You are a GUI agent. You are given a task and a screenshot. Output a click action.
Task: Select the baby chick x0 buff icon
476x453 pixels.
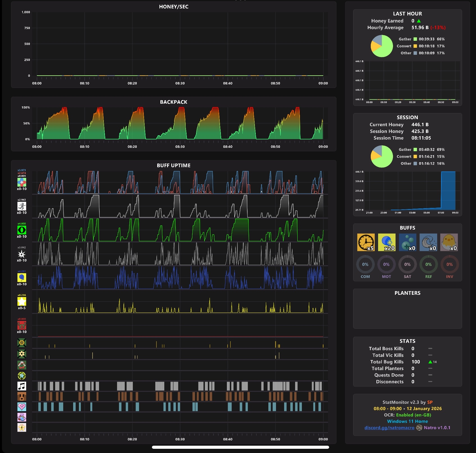click(449, 242)
